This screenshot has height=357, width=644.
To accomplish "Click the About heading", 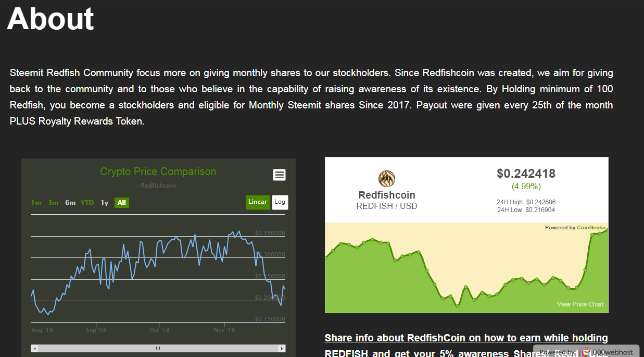I will (x=50, y=18).
